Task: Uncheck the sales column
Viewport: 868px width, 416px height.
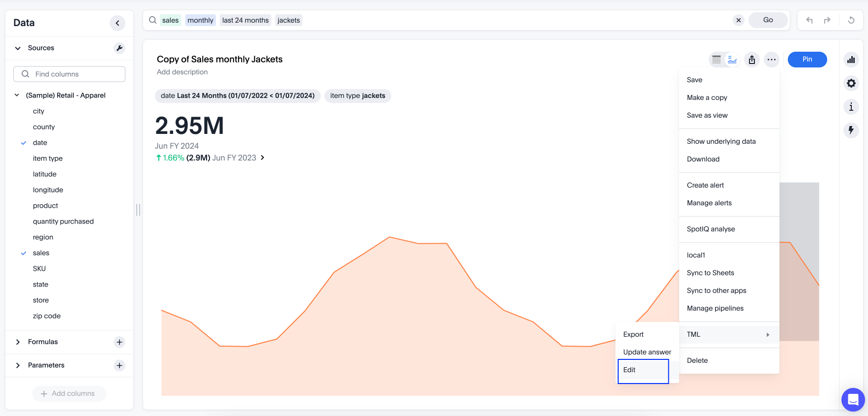Action: (24, 253)
